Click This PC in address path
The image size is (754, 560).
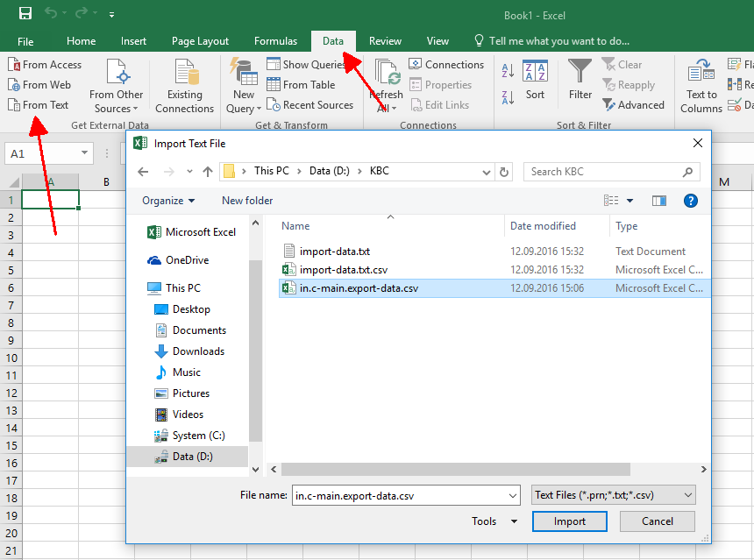tap(272, 171)
